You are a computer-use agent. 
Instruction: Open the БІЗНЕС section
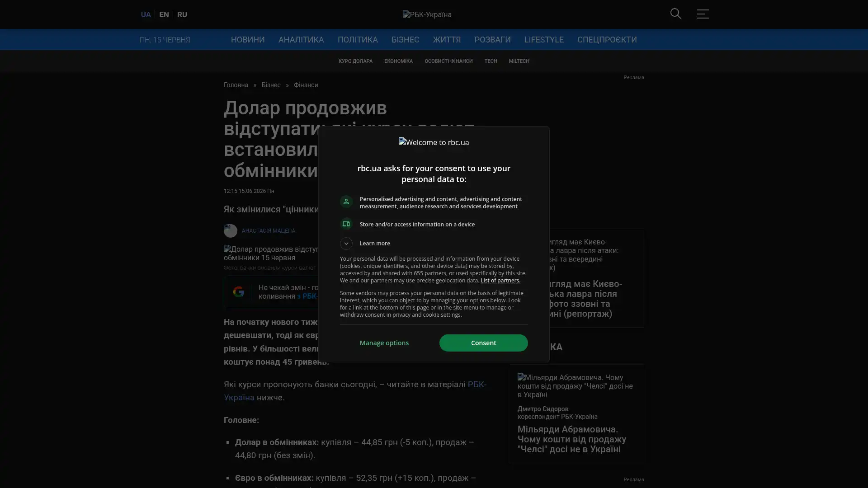pos(405,40)
